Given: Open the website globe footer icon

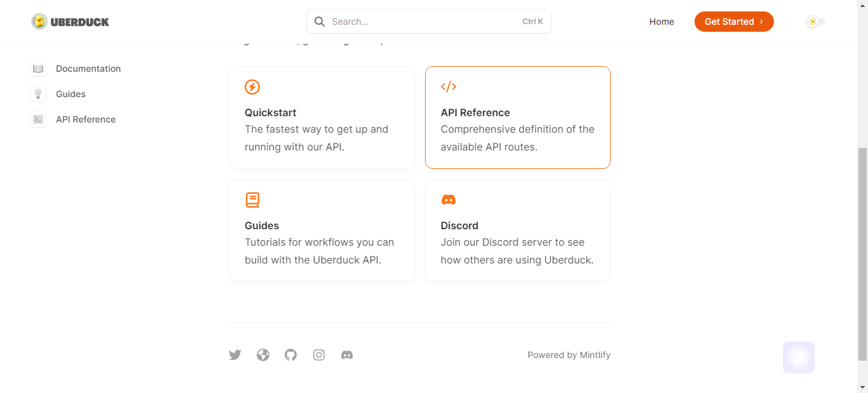Looking at the screenshot, I should 263,355.
